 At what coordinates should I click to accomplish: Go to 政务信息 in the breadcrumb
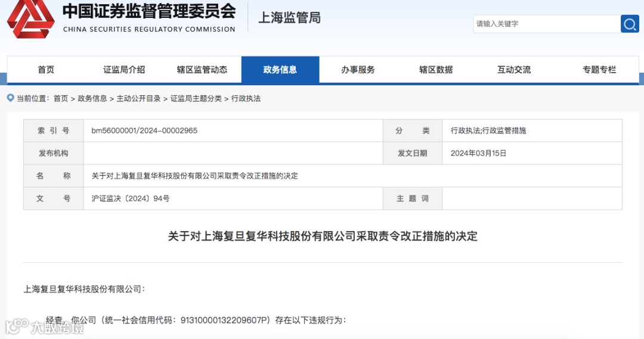click(x=92, y=98)
